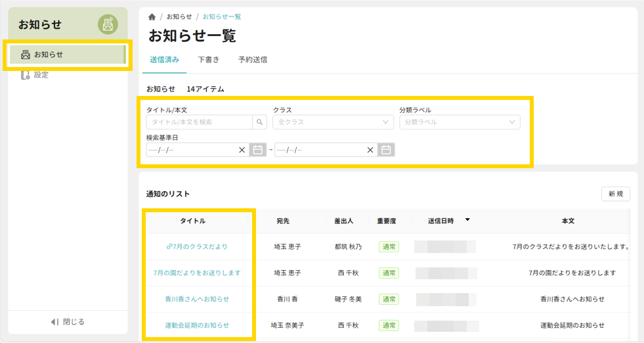The image size is (644, 343).
Task: Click the home icon in breadcrumb
Action: pyautogui.click(x=152, y=17)
